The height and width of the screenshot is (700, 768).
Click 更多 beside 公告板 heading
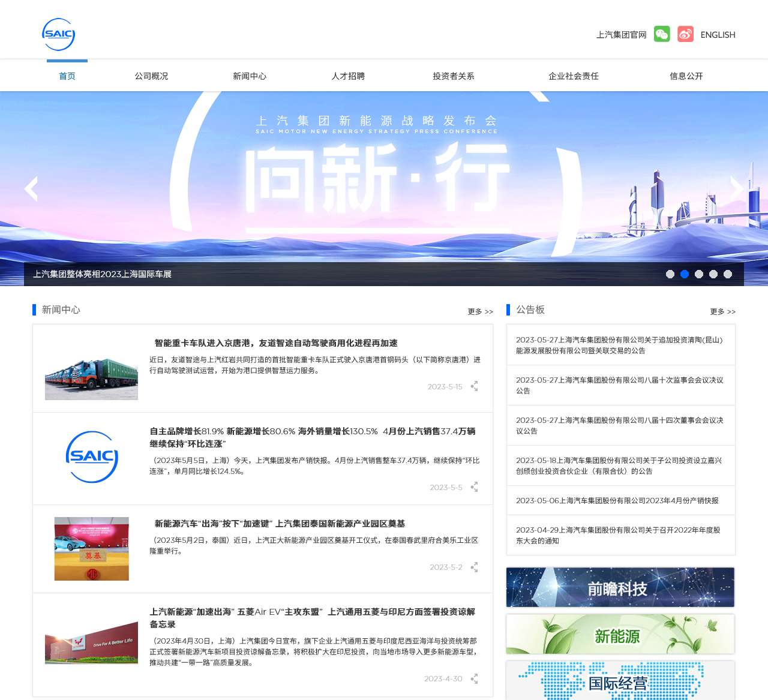(x=722, y=312)
